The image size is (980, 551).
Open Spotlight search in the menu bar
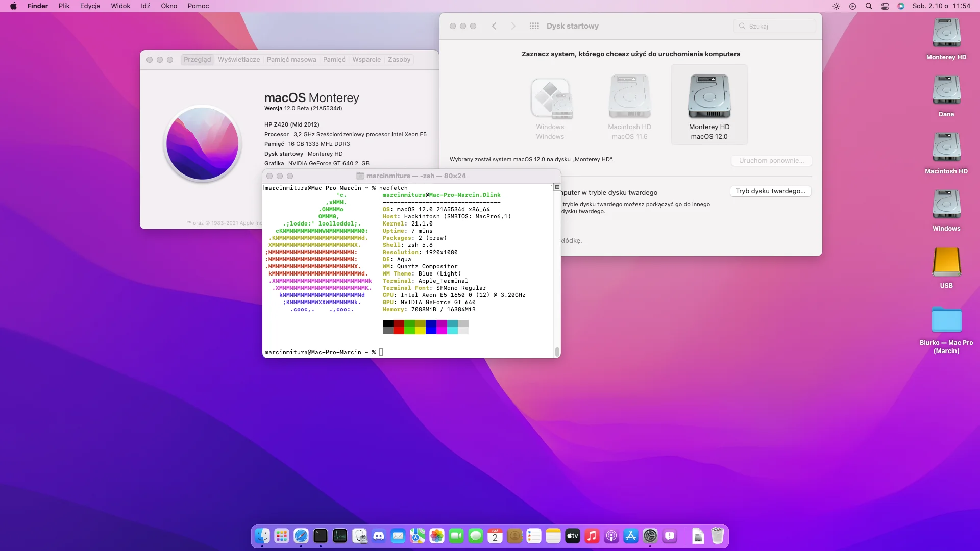click(x=869, y=6)
